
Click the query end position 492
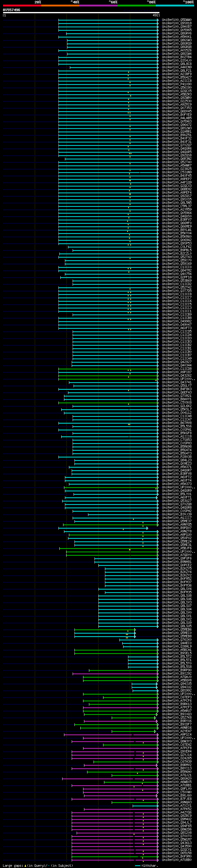click(155, 15)
